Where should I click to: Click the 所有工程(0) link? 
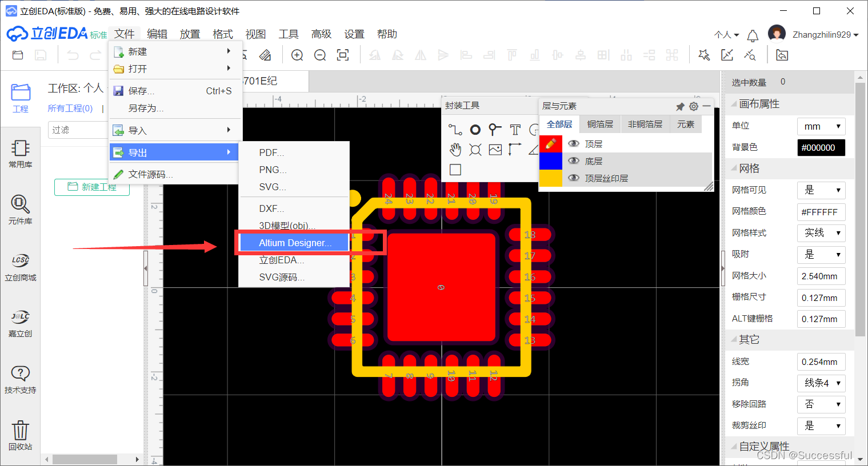point(70,109)
